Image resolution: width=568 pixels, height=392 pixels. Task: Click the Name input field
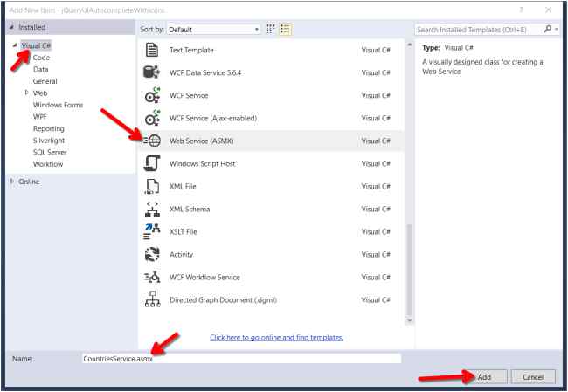[241, 358]
